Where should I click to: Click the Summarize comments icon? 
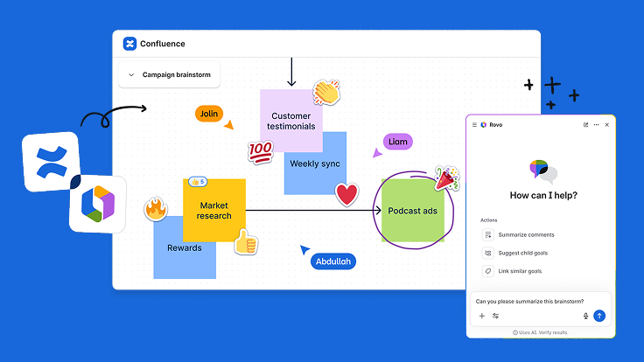[x=488, y=234]
